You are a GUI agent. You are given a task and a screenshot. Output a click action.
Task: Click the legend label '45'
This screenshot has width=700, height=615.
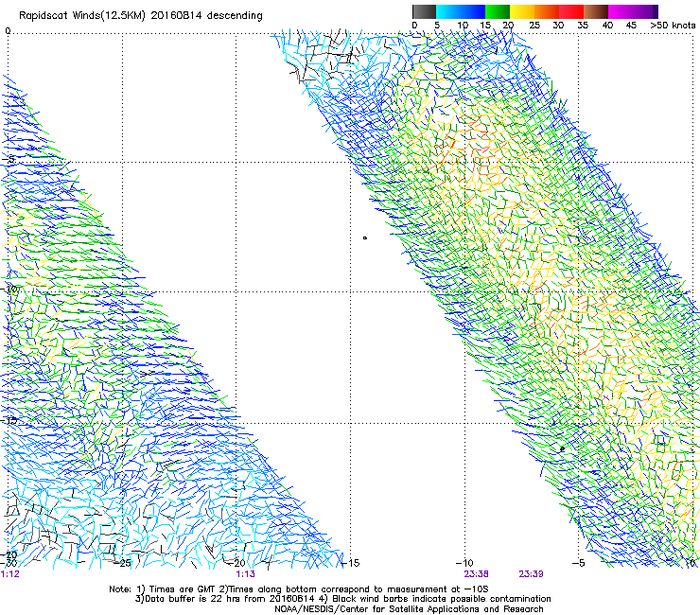point(631,26)
